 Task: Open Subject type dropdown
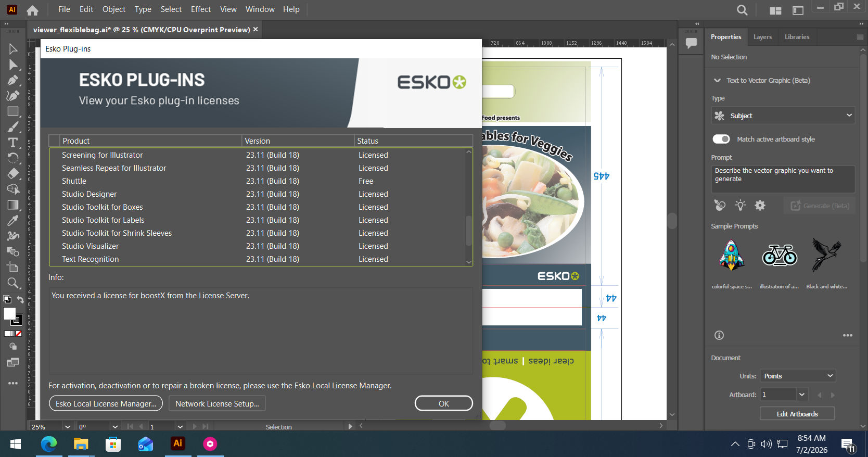coord(783,116)
